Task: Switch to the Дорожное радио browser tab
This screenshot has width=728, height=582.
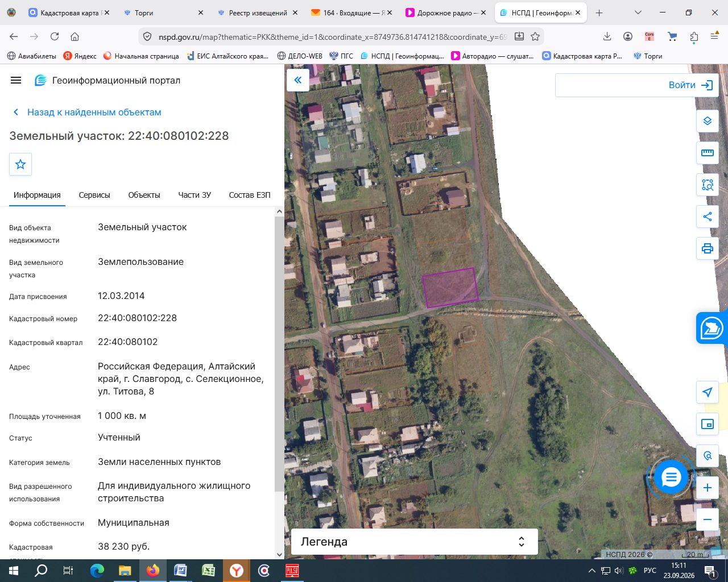Action: pos(447,13)
